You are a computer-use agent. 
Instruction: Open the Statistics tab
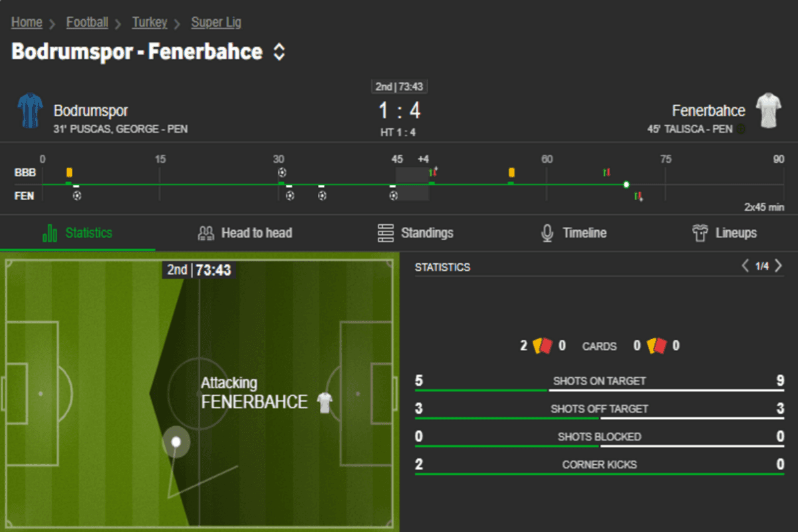click(78, 233)
